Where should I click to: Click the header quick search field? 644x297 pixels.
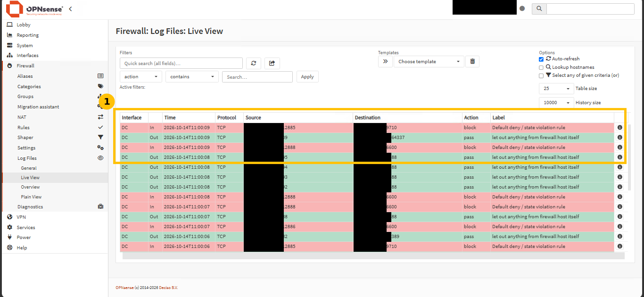click(x=590, y=8)
